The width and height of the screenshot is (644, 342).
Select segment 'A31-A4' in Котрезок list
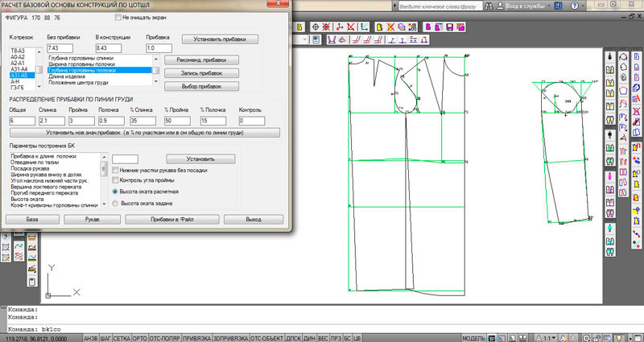pyautogui.click(x=23, y=69)
